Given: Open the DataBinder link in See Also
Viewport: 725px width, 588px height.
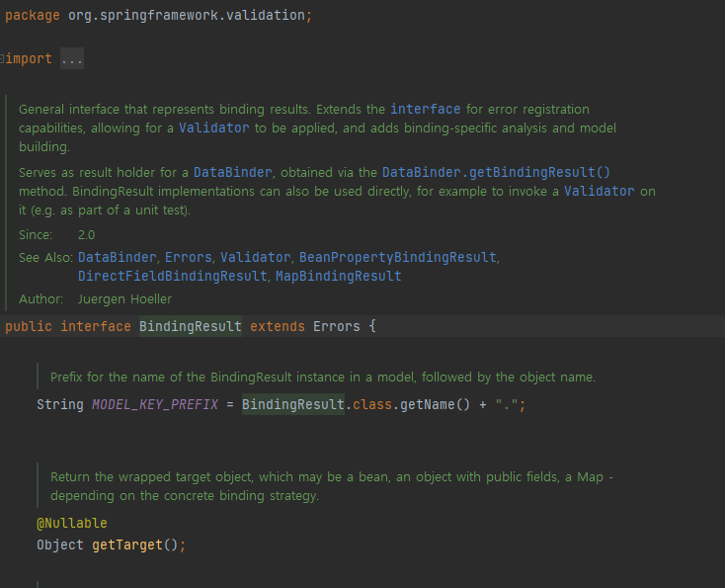Looking at the screenshot, I should click(118, 257).
